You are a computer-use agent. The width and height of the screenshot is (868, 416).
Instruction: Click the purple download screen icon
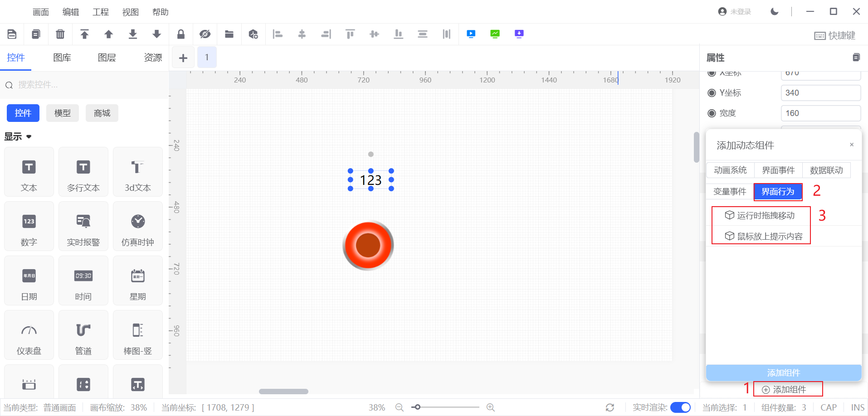tap(519, 34)
